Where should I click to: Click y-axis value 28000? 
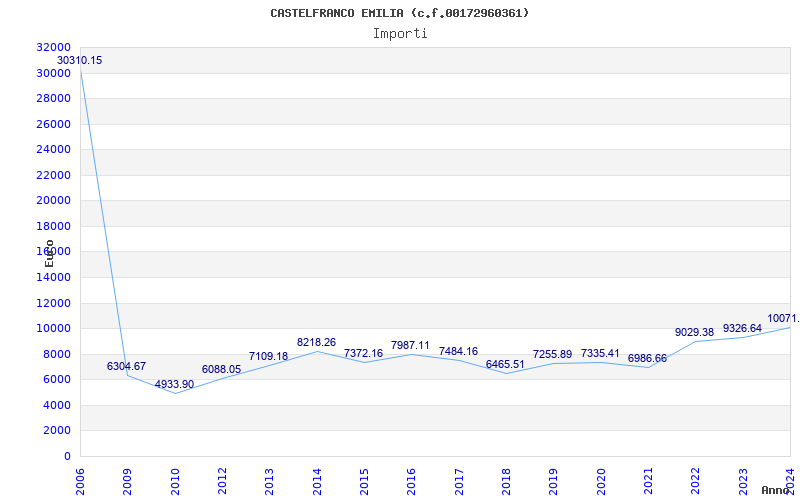(54, 98)
